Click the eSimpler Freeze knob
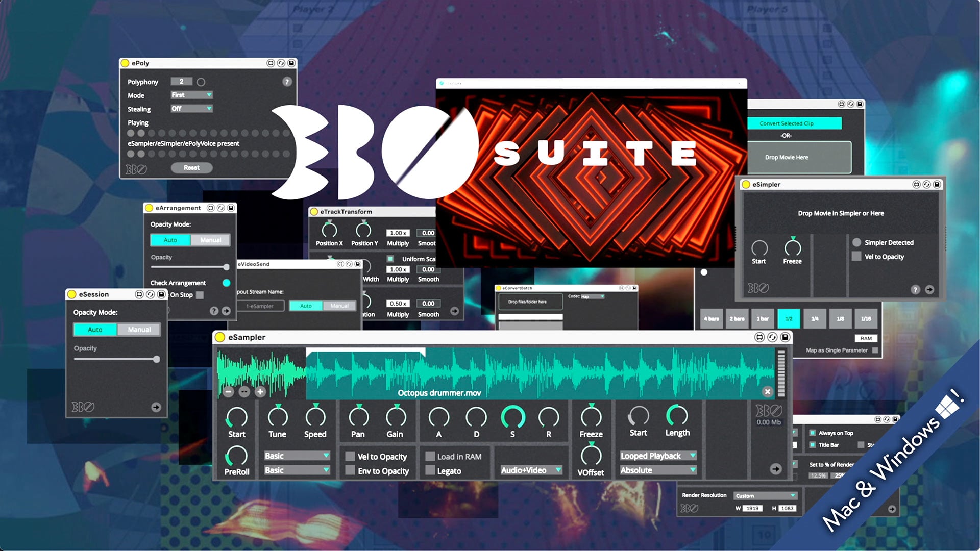980x551 pixels. pos(793,247)
